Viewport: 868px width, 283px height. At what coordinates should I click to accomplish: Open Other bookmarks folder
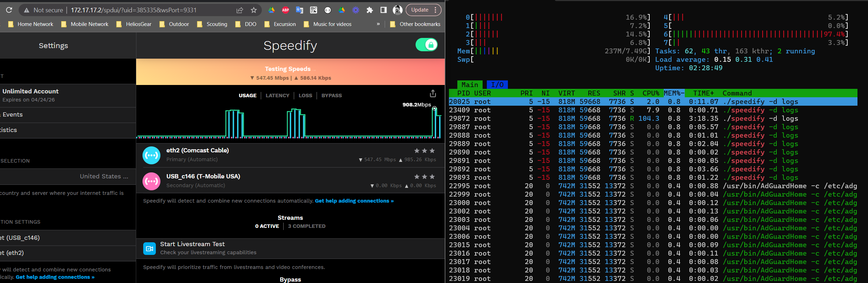click(415, 24)
